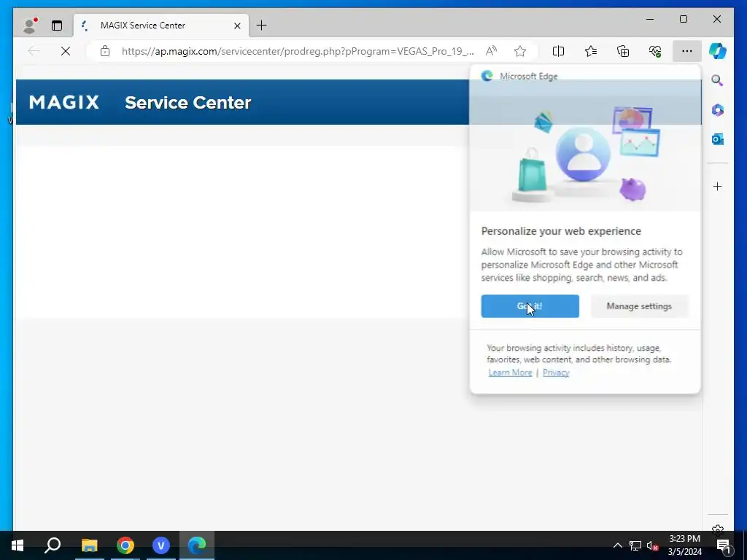
Task: Close the Edge window
Action: [x=716, y=19]
